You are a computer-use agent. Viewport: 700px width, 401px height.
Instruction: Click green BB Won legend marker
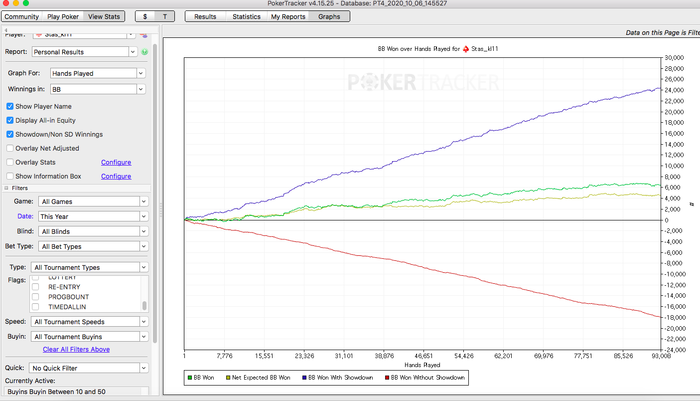(190, 378)
